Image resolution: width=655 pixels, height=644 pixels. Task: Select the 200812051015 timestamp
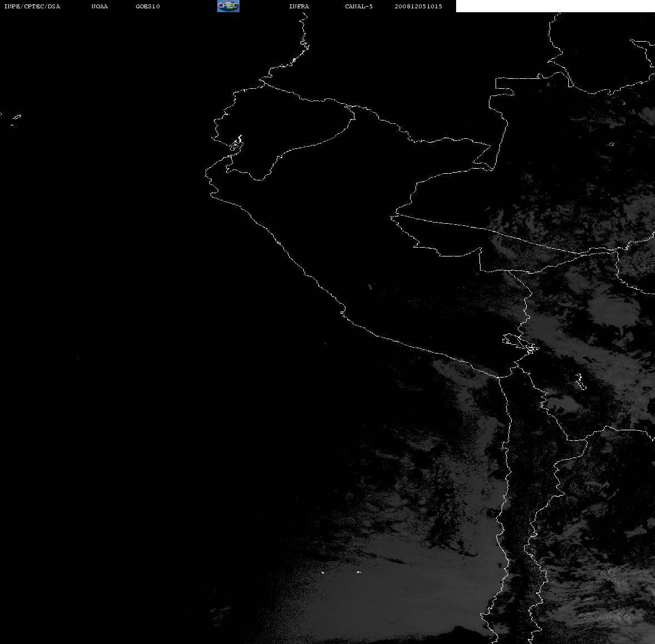[x=418, y=6]
